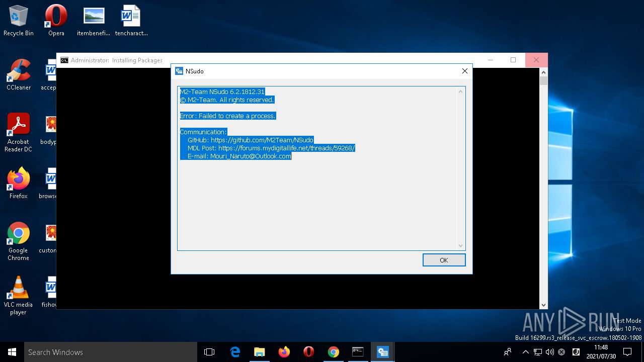Click the GitHub URL line in NSudo message
Viewport: 644px width, 362px height.
point(250,140)
